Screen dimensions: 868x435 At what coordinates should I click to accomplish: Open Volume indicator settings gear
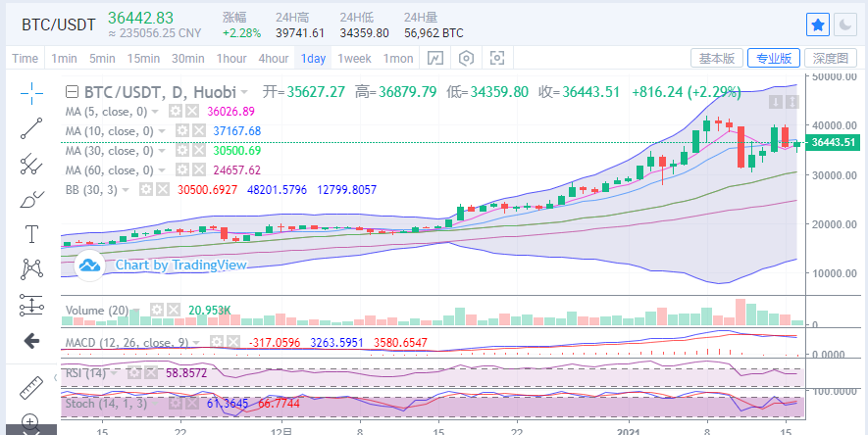pyautogui.click(x=157, y=310)
